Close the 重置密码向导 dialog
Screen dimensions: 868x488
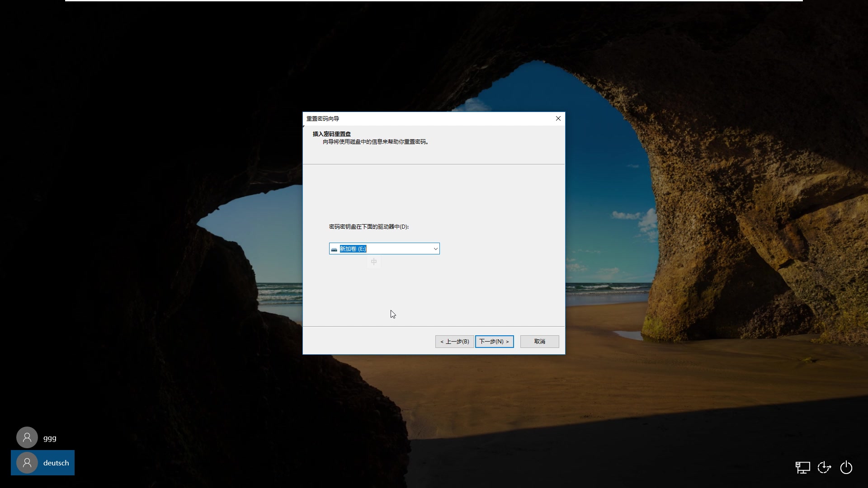557,118
